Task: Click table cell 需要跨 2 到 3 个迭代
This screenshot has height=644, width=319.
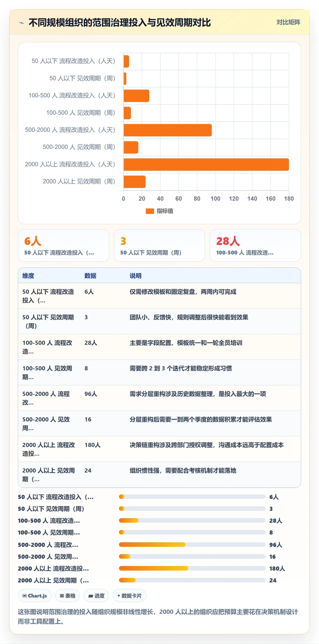Action: 181,368
